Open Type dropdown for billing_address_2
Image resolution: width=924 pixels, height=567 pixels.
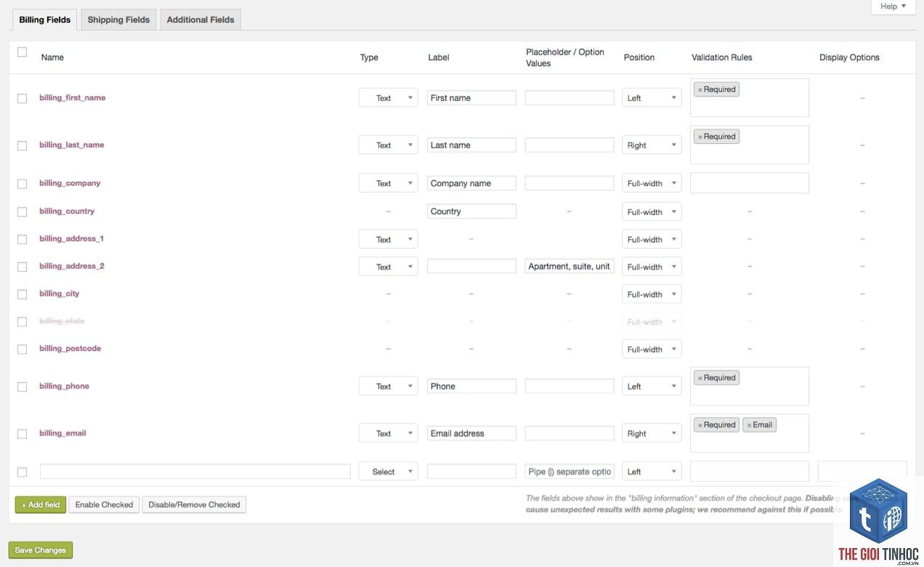click(x=388, y=267)
